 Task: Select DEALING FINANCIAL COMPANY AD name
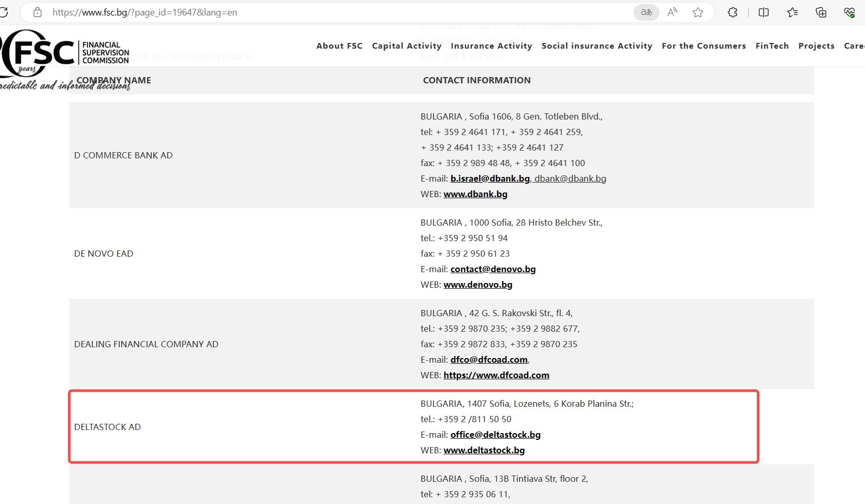pyautogui.click(x=146, y=344)
